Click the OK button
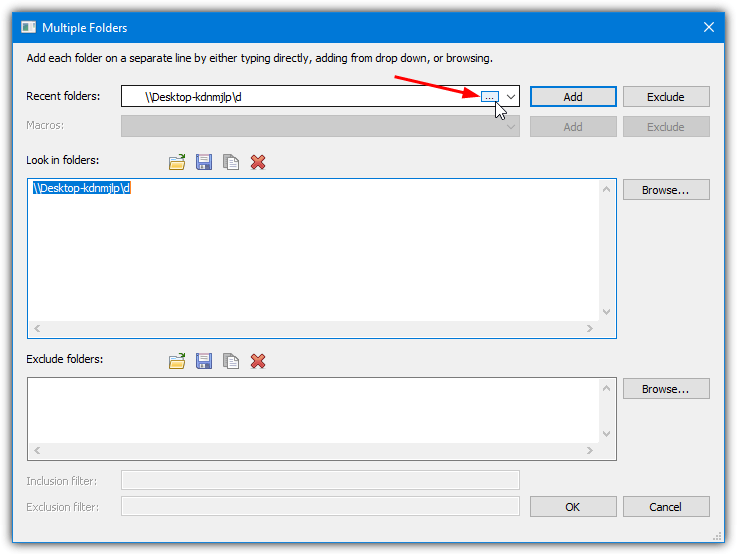Image resolution: width=737 pixels, height=554 pixels. pos(573,507)
